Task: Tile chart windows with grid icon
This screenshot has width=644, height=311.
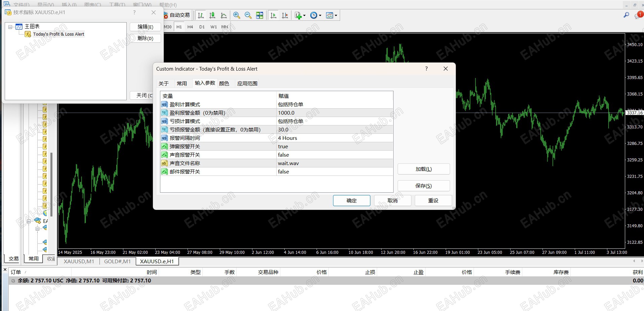Action: [259, 15]
